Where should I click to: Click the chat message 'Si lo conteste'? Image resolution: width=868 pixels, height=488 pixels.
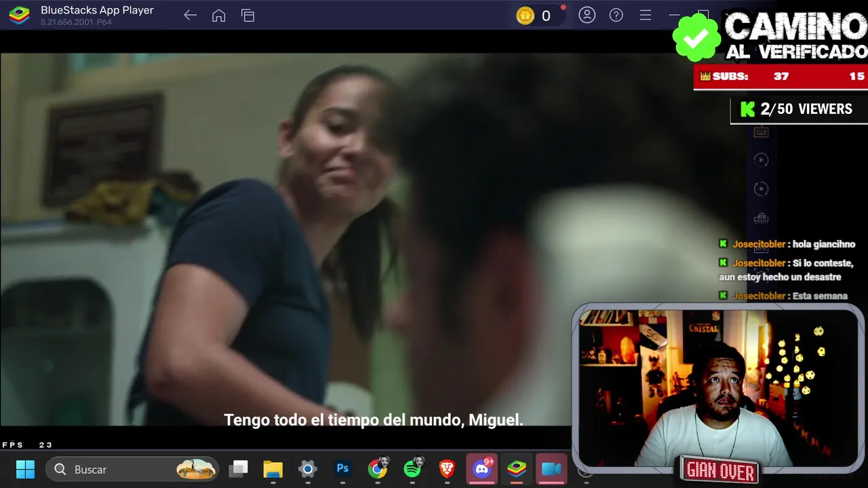(x=823, y=263)
